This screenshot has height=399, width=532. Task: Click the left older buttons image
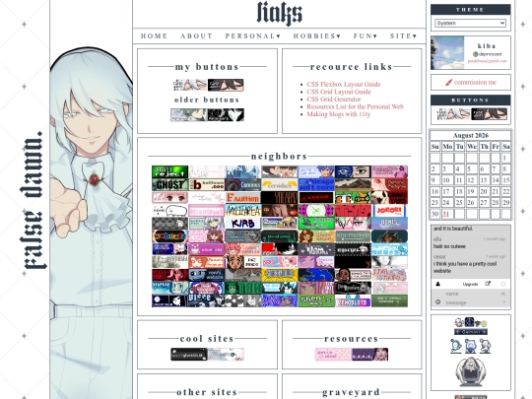(x=189, y=114)
